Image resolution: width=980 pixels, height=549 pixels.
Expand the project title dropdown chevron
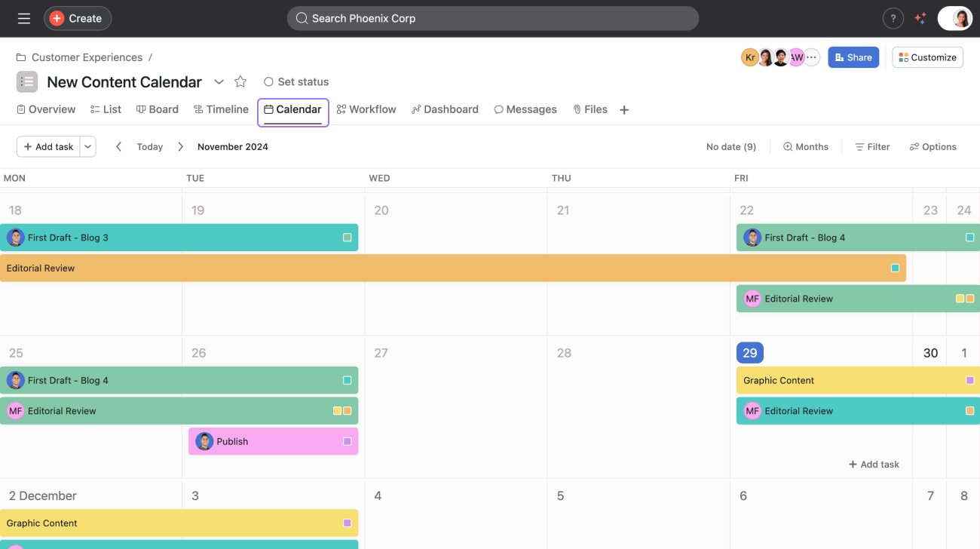coord(219,81)
